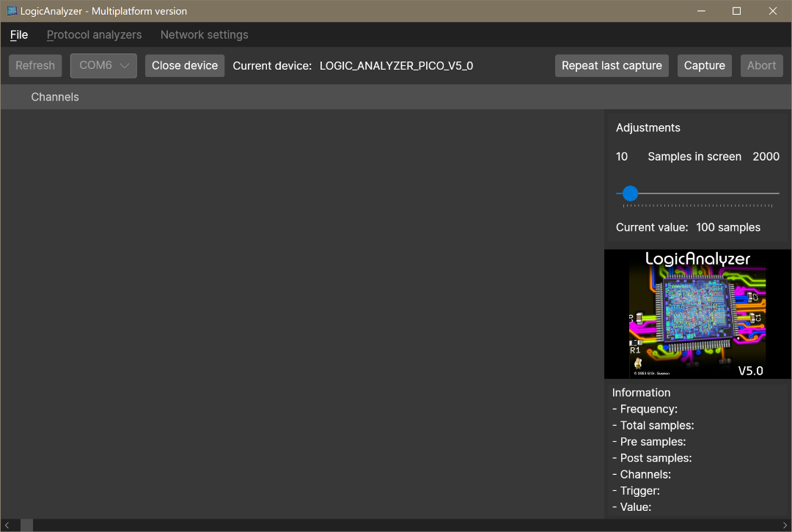Screen dimensions: 792x532
Task: Open the File menu
Action: [19, 35]
